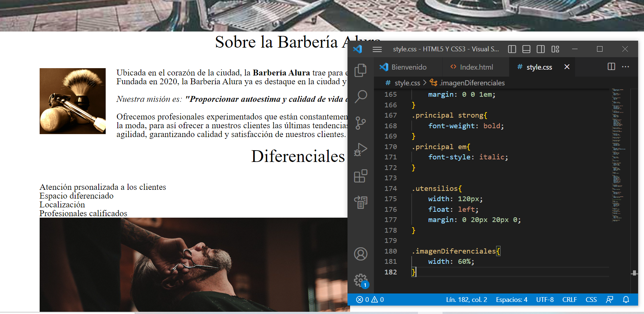Click line number 165 in the gutter
Screen dimensions: 644x314
(x=390, y=95)
